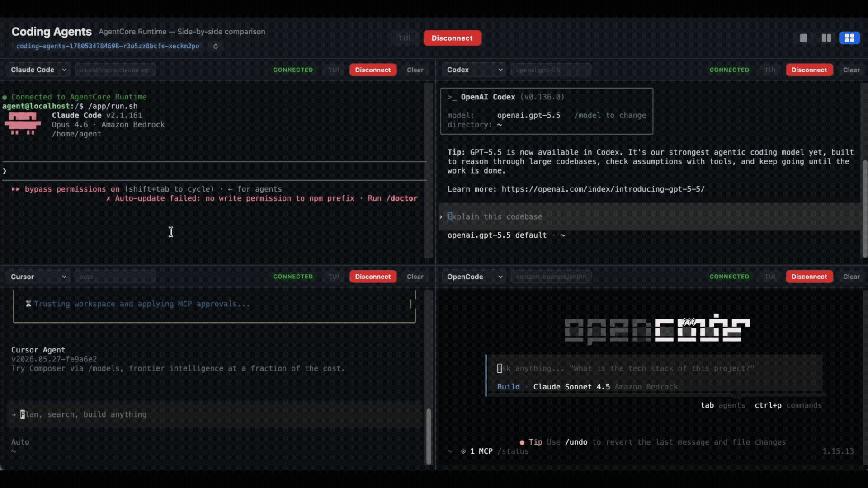Select the two-column layout icon
The width and height of the screenshot is (868, 488).
click(826, 38)
